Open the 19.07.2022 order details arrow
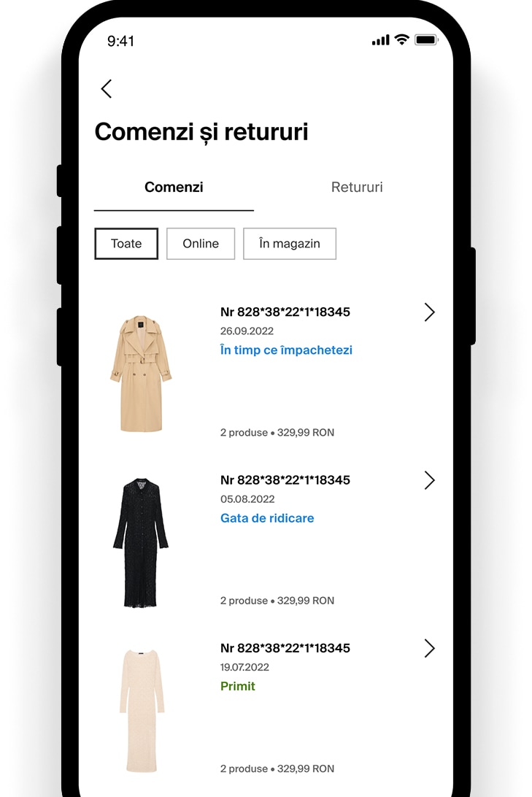 (429, 649)
